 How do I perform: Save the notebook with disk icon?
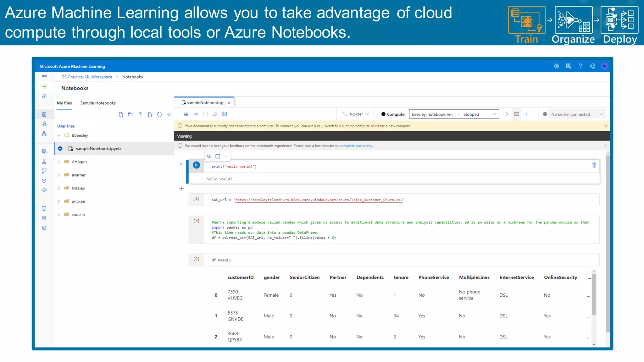click(225, 114)
